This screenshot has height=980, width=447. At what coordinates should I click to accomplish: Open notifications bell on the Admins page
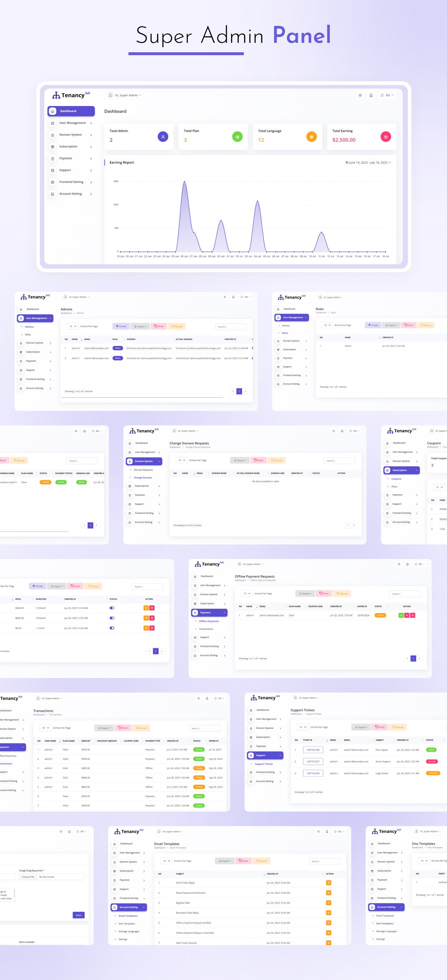pos(233,297)
